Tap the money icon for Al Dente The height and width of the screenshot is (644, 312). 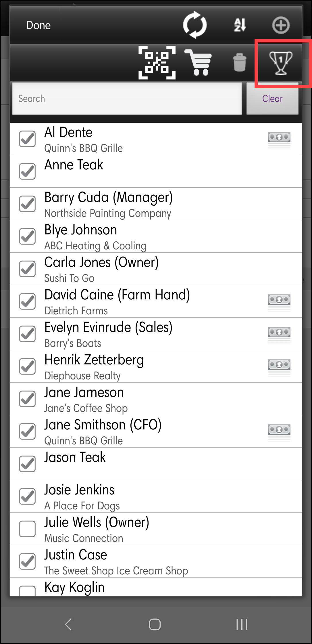(279, 139)
